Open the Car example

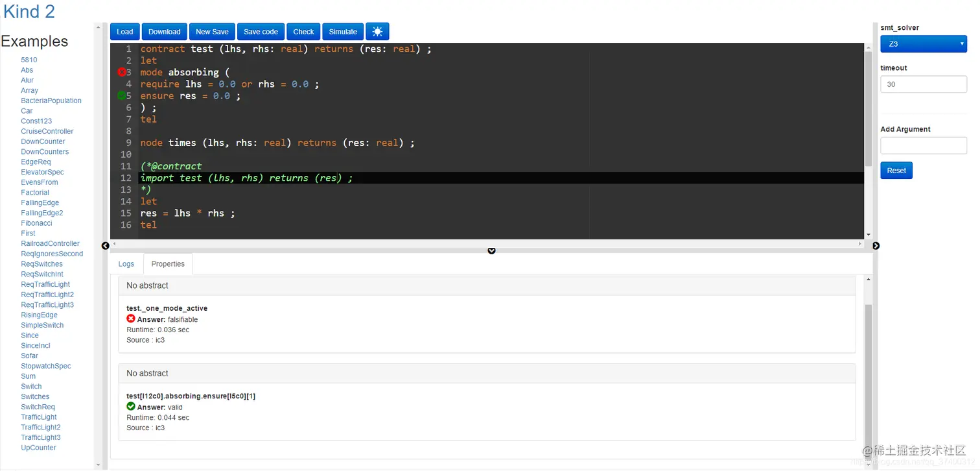click(x=27, y=111)
